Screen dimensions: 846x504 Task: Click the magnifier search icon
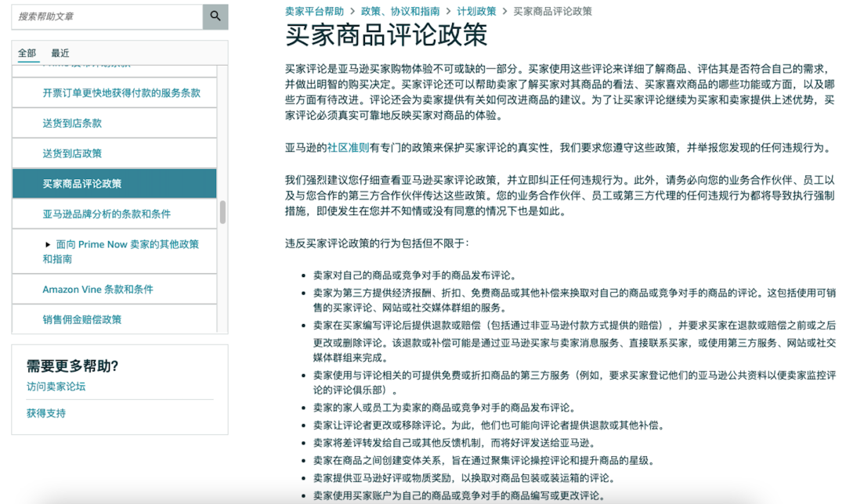215,16
